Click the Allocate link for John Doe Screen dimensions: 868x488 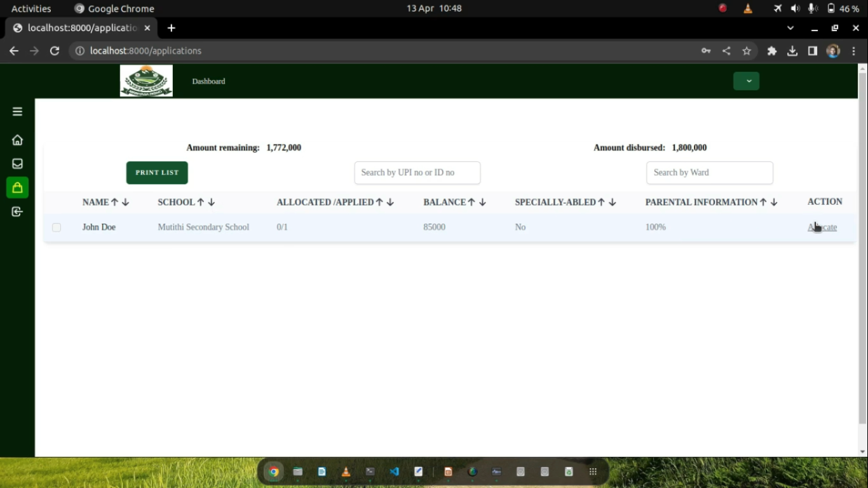click(x=822, y=227)
